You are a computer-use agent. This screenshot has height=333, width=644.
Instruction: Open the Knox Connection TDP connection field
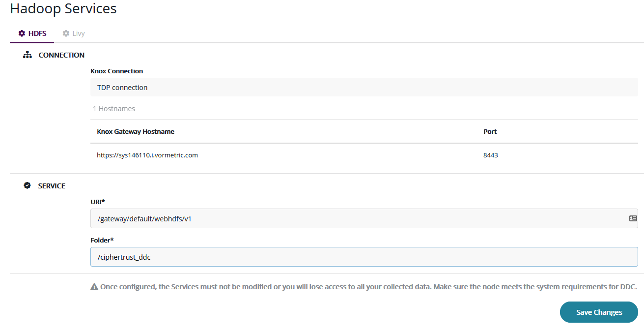coord(364,88)
